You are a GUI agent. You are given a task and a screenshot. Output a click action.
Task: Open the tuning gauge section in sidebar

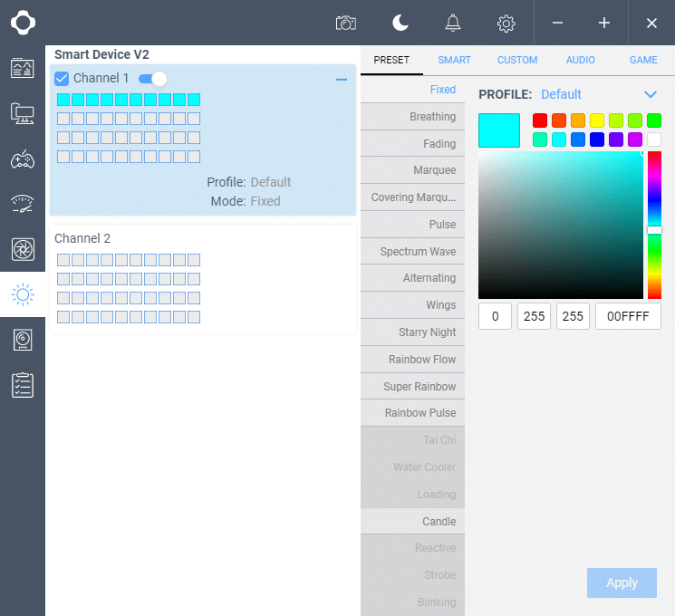click(x=23, y=204)
